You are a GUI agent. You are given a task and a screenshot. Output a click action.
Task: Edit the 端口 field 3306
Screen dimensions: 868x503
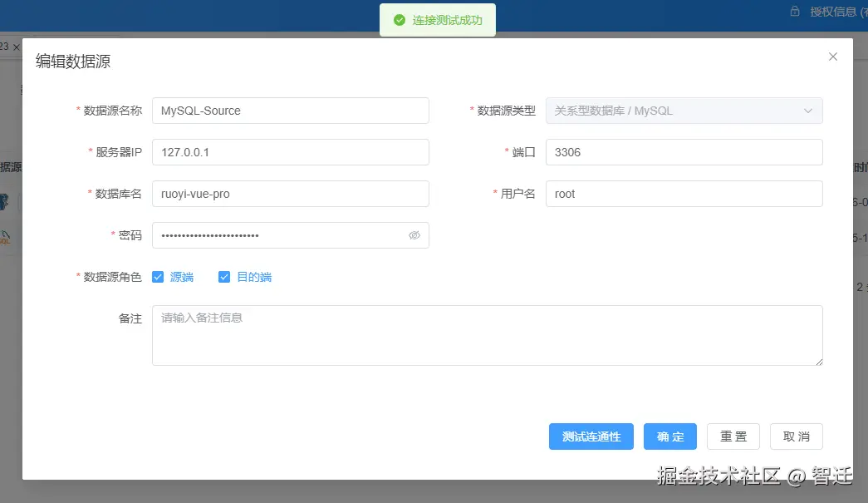[684, 152]
